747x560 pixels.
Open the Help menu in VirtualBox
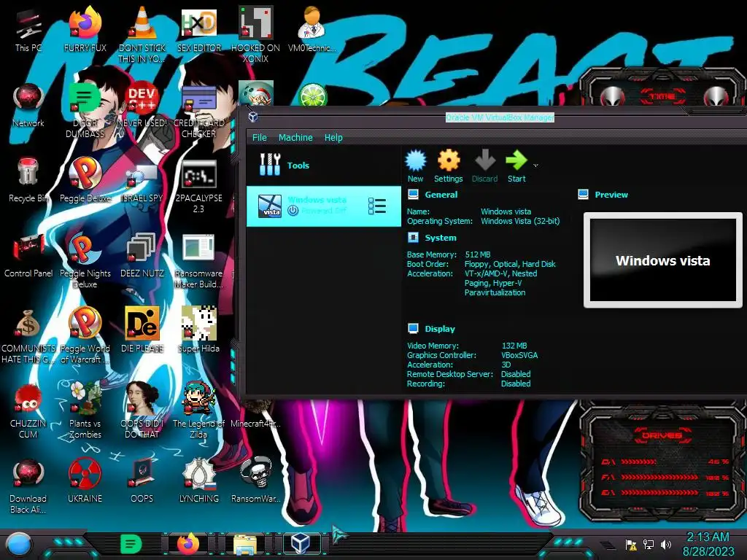click(333, 138)
